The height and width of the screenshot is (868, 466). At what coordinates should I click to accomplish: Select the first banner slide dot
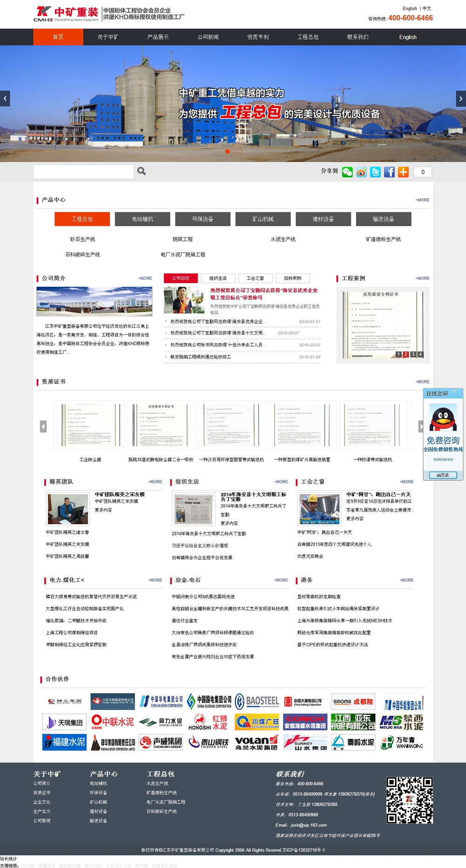227,152
